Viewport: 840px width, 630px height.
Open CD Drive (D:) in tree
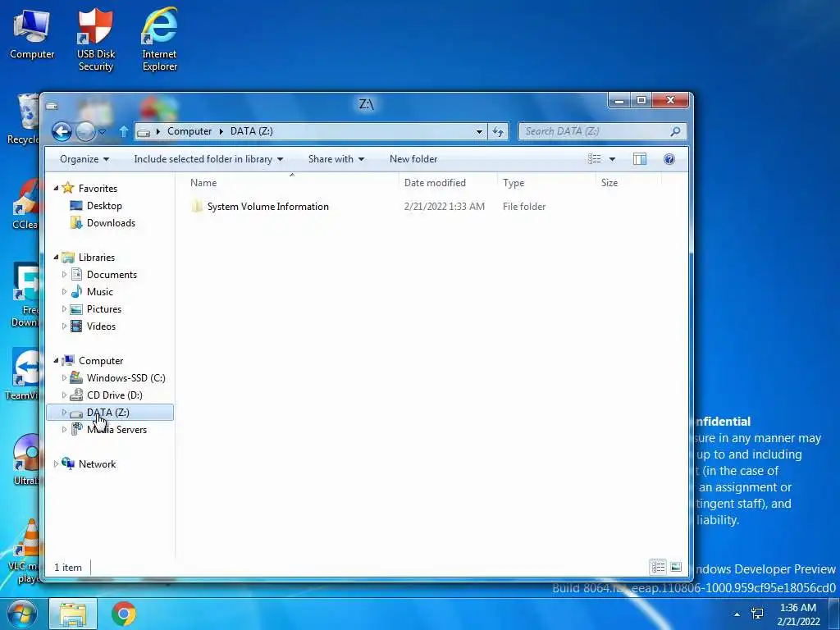point(114,395)
